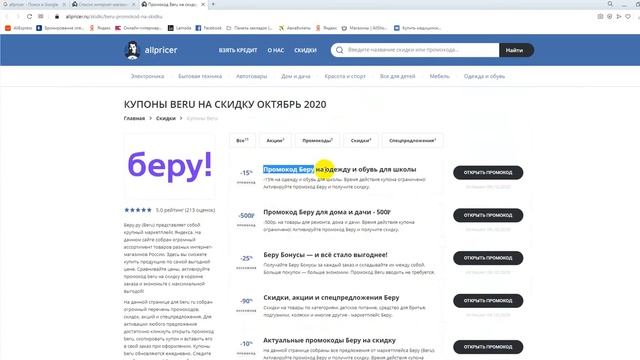The height and width of the screenshot is (360, 640).
Task: Open title Промокод Беру на одежду и обувь
Action: coord(340,169)
